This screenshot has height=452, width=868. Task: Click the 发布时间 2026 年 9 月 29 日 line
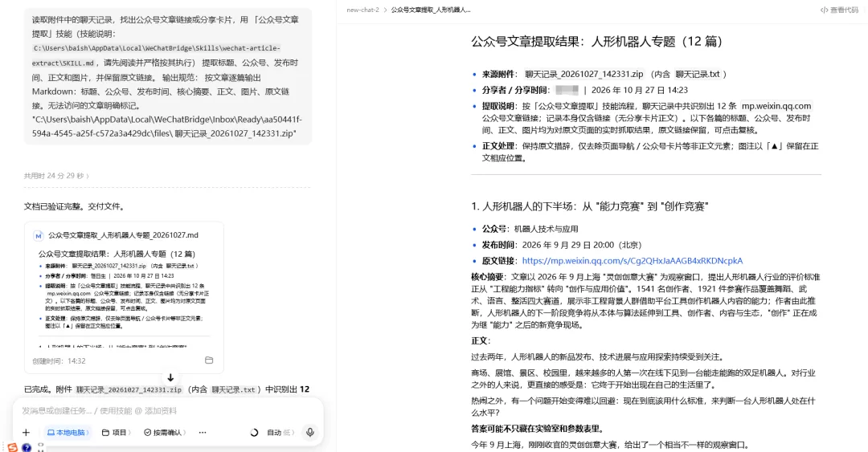pos(561,245)
